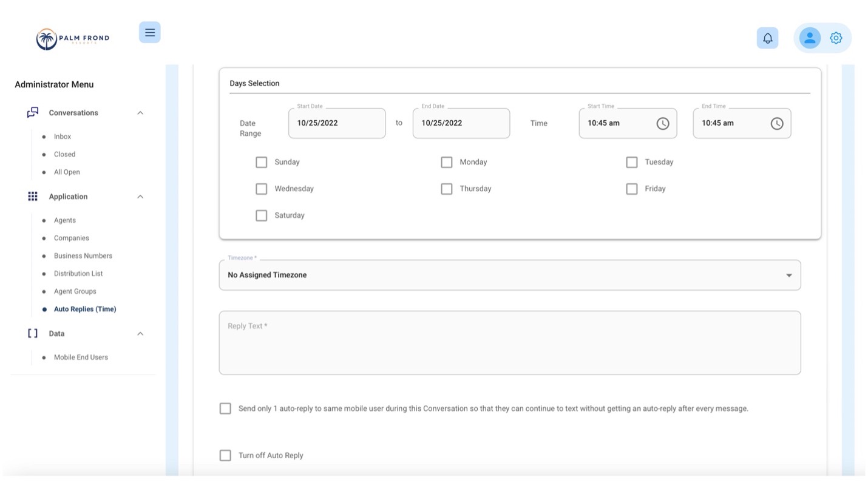Click the End Time clock icon
The width and height of the screenshot is (868, 491).
(x=777, y=123)
